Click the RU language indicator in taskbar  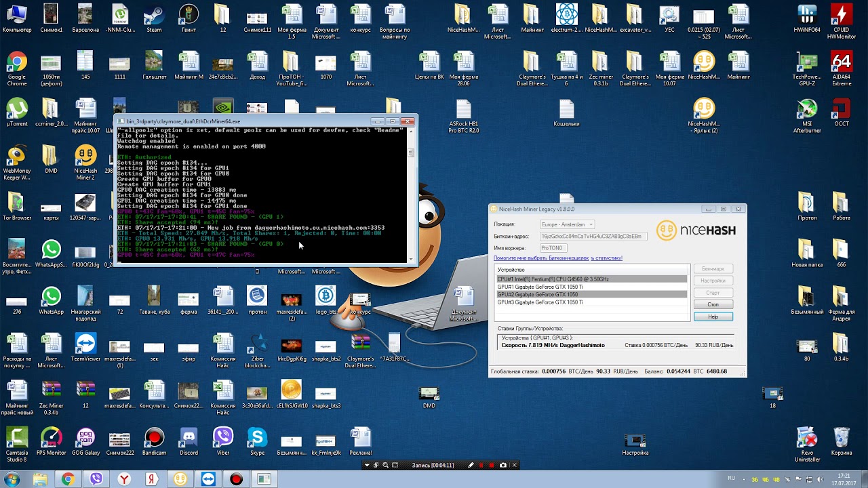tap(731, 479)
